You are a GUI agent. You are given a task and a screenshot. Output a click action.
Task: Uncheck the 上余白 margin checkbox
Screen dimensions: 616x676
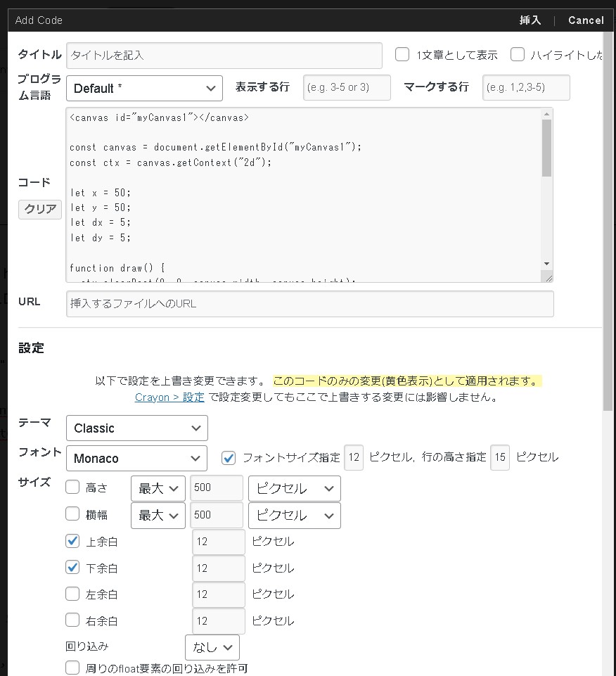pyautogui.click(x=72, y=541)
